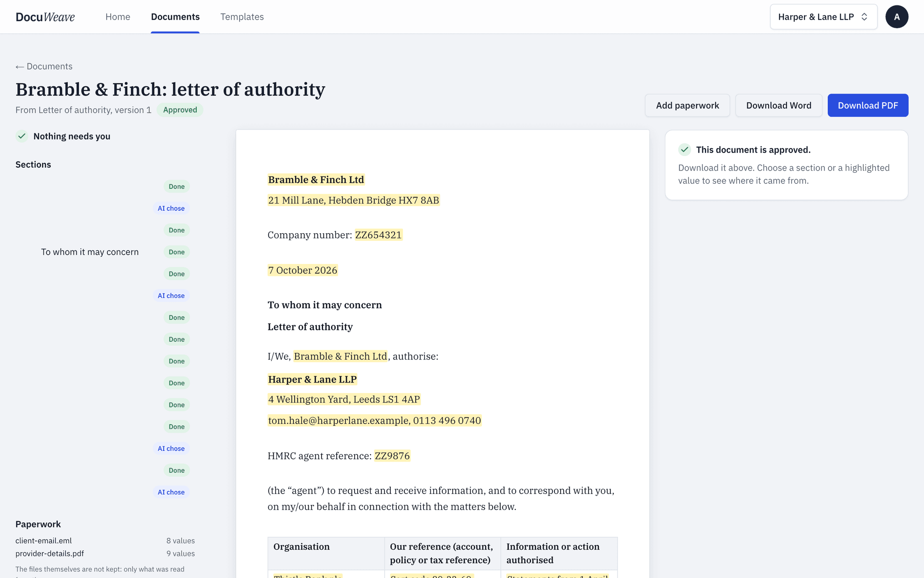The height and width of the screenshot is (578, 924).
Task: Click highlighted "4 Wellington Yard, Leeds LS1 4AP"
Action: [x=344, y=399]
